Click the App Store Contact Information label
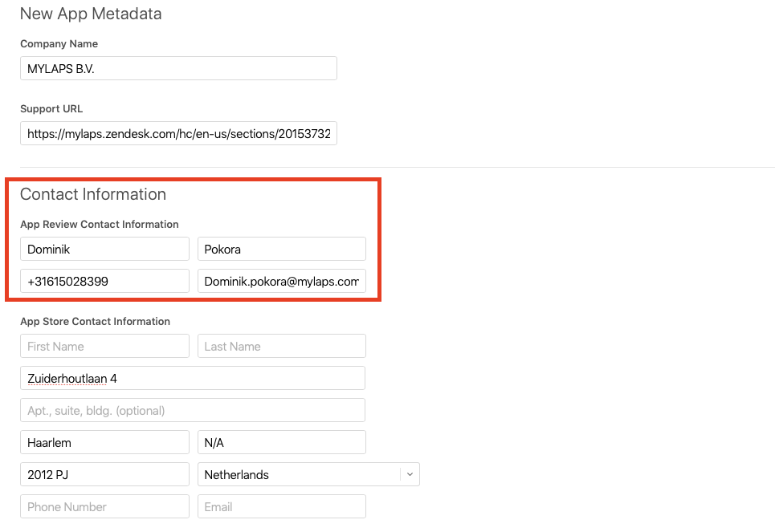 click(95, 322)
